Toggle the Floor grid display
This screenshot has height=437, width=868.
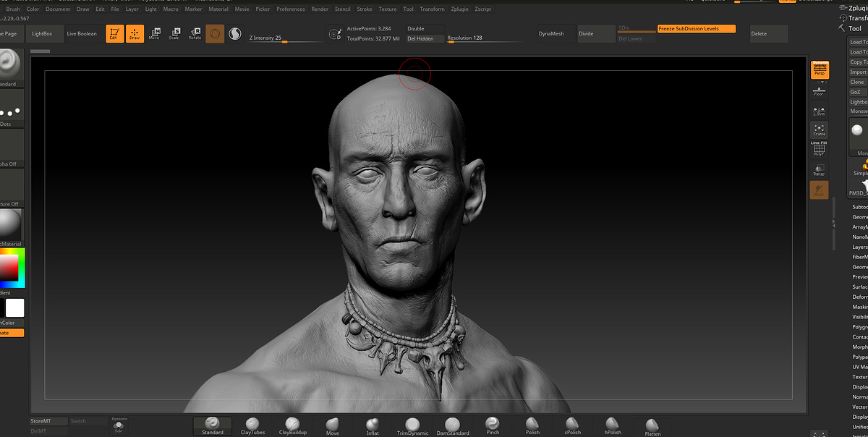(819, 90)
